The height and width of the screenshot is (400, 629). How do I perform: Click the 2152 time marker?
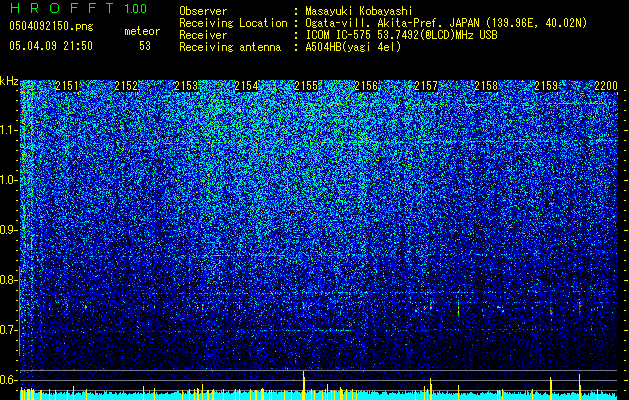click(x=126, y=86)
